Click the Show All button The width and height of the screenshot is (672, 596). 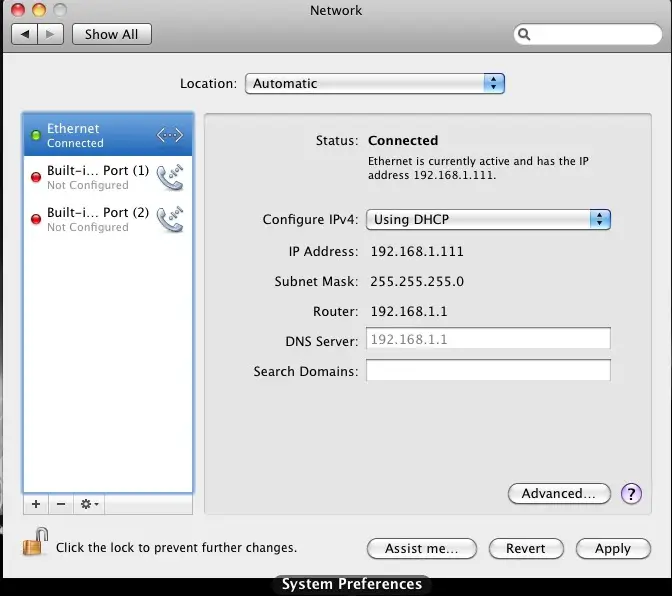point(111,34)
